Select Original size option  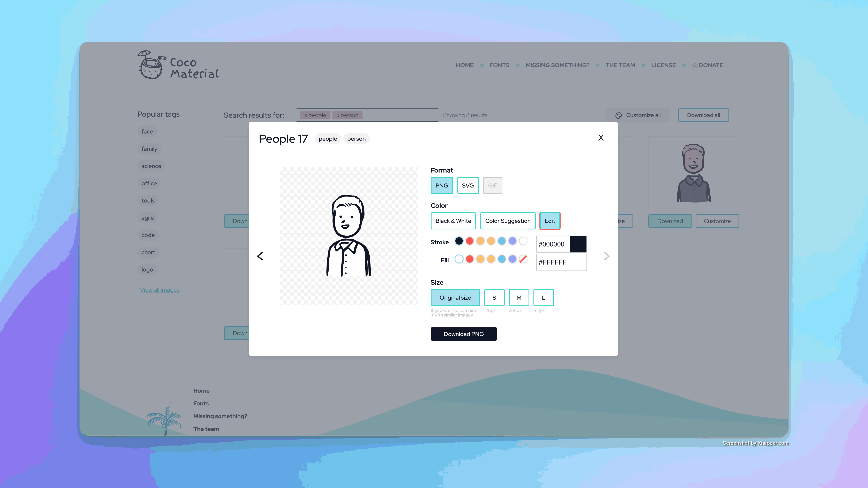tap(455, 298)
